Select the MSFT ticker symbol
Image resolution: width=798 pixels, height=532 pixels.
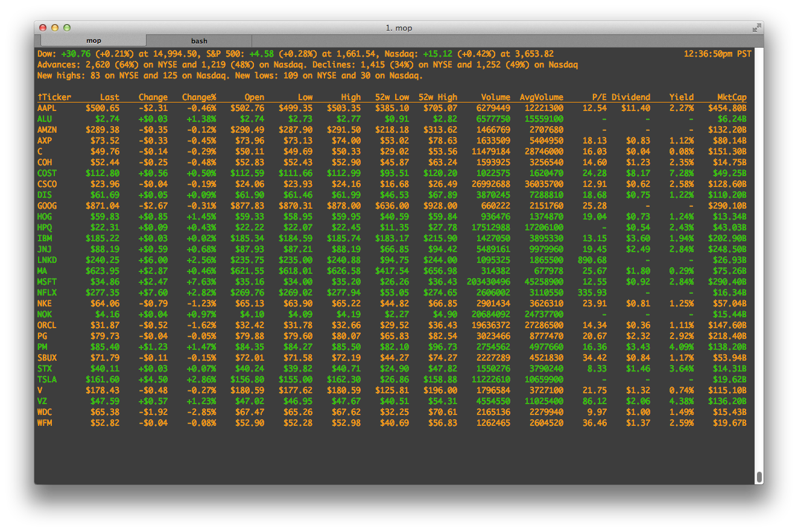coord(47,282)
